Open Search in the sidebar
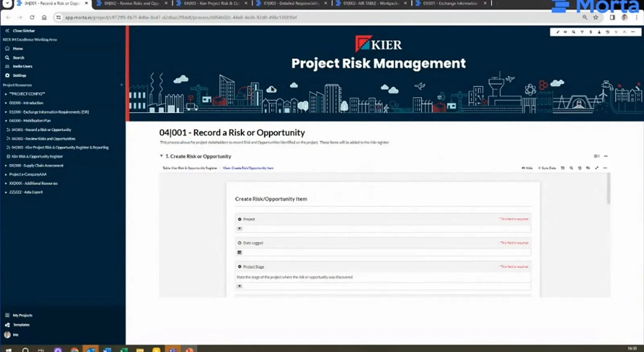Viewport: 644px width, 352px height. (19, 58)
